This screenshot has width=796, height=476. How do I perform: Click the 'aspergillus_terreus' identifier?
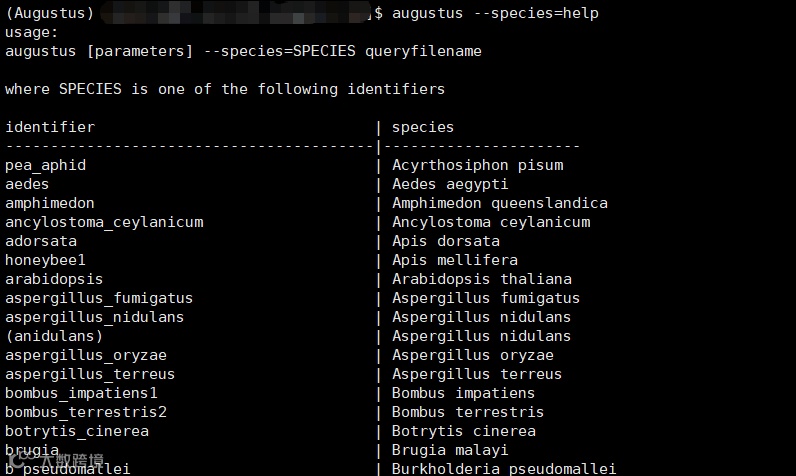click(x=90, y=374)
